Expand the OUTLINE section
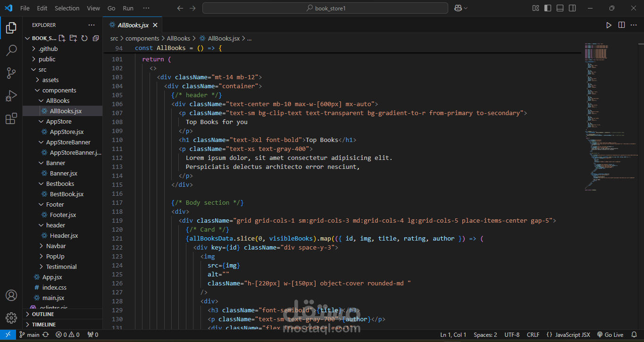This screenshot has height=342, width=644. pos(43,314)
